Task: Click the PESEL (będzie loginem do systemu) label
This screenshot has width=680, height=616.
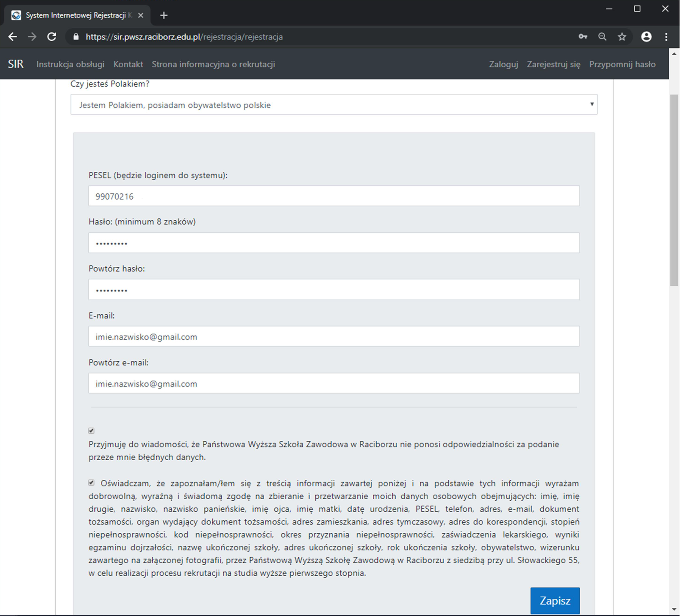Action: click(x=158, y=175)
